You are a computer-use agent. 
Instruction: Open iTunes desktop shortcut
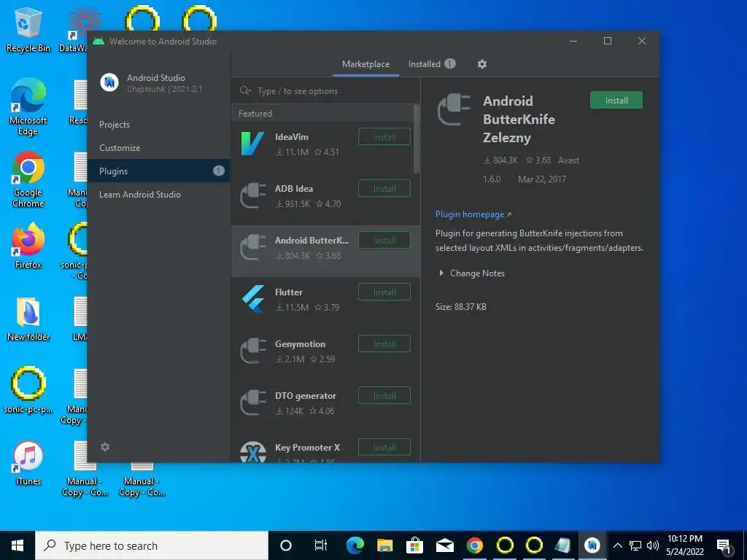coord(28,463)
